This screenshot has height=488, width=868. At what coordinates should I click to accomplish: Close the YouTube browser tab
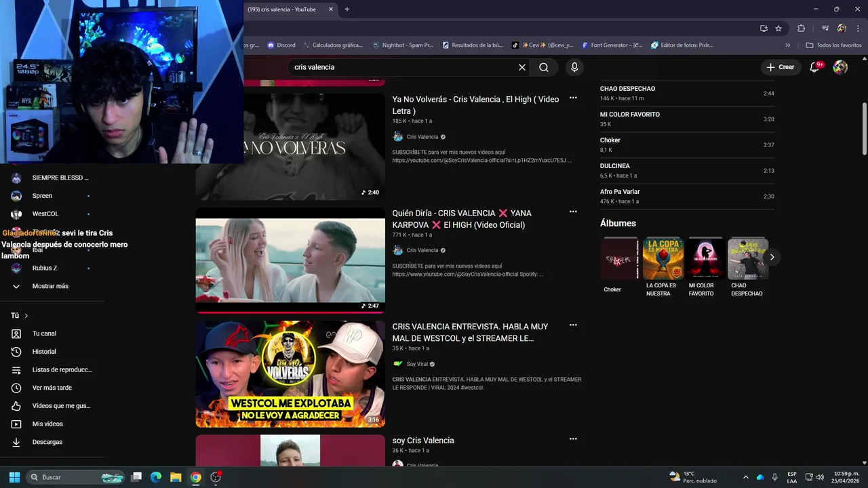coord(331,9)
